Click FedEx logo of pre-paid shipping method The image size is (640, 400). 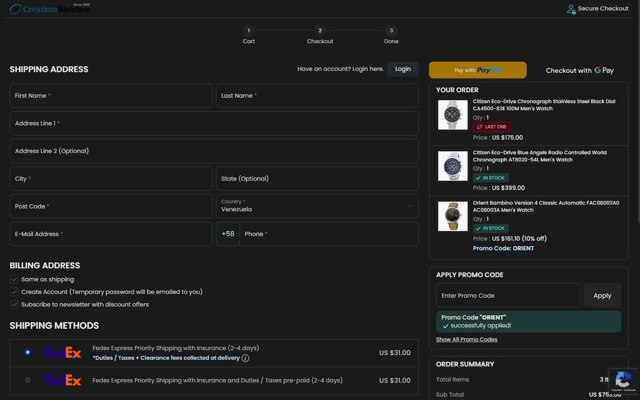click(62, 380)
